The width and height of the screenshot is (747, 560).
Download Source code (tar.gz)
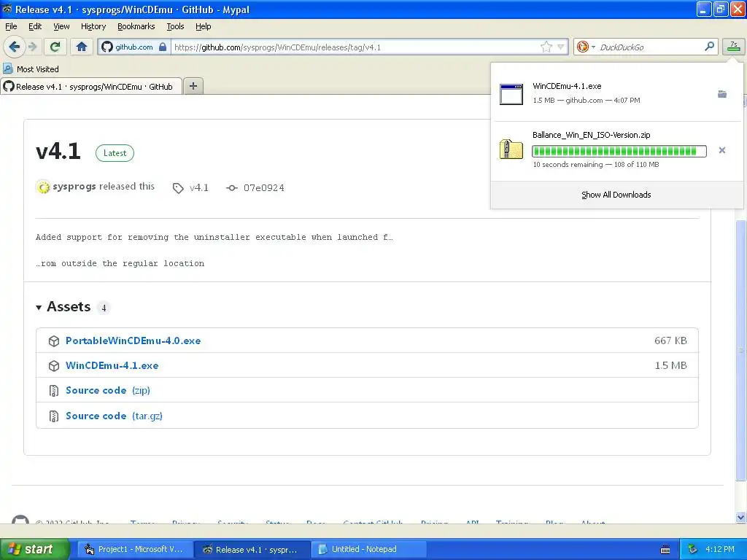[114, 416]
